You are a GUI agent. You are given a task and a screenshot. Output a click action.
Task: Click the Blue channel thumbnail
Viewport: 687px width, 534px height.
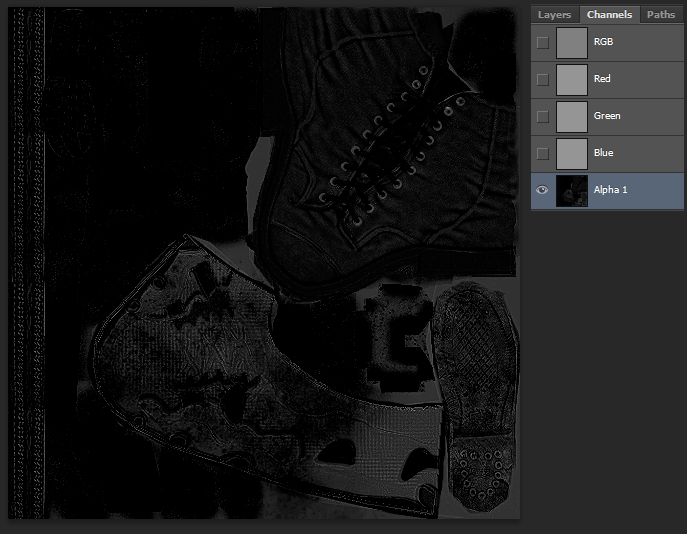(572, 153)
